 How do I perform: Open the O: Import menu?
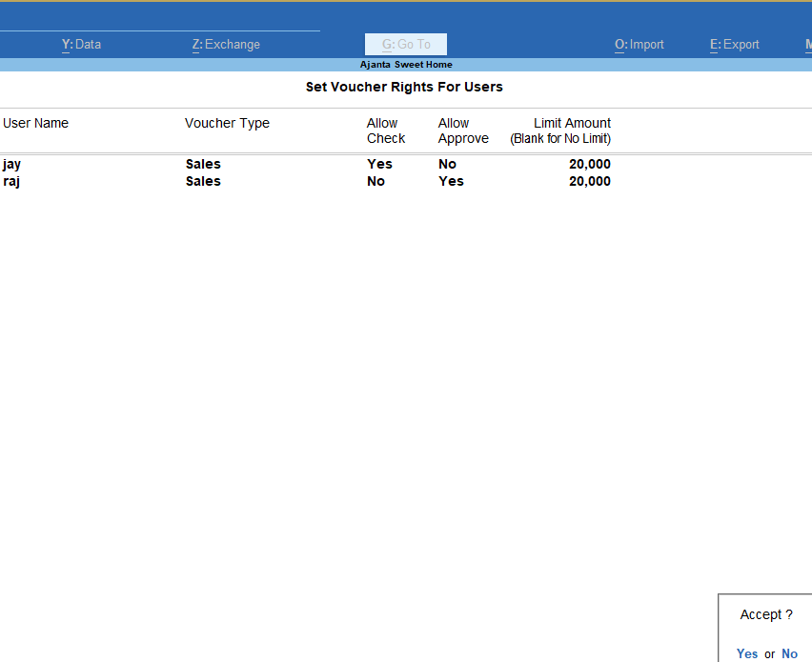(639, 44)
